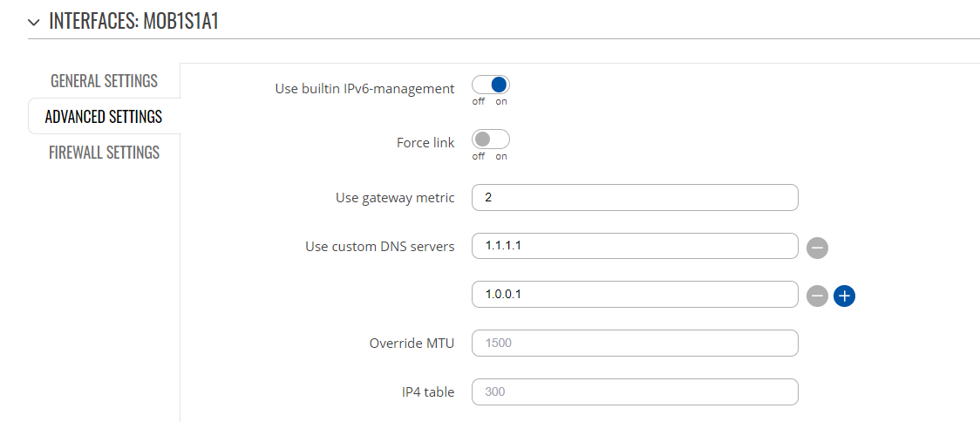Open the General Settings tab
Screen dimensions: 980x422
pos(104,80)
